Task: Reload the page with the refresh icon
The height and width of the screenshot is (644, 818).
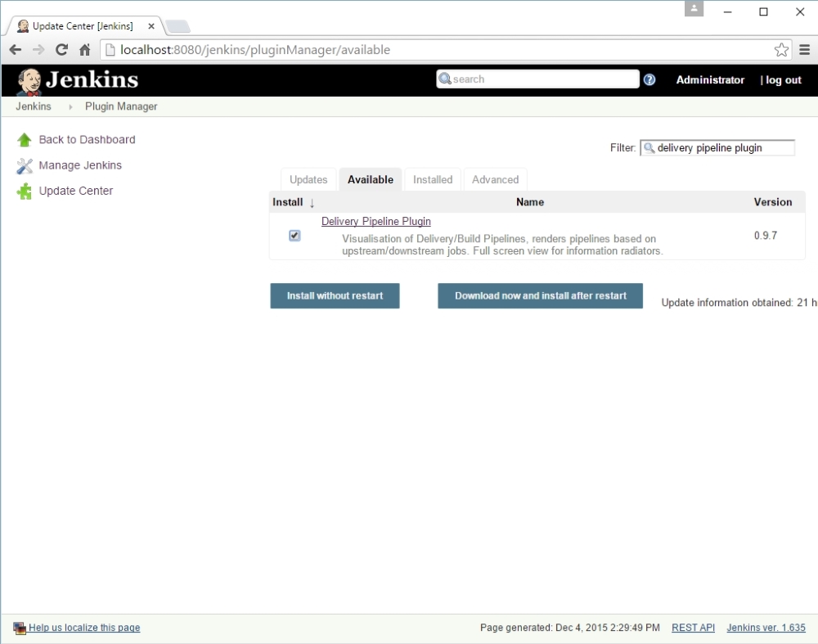Action: click(61, 50)
